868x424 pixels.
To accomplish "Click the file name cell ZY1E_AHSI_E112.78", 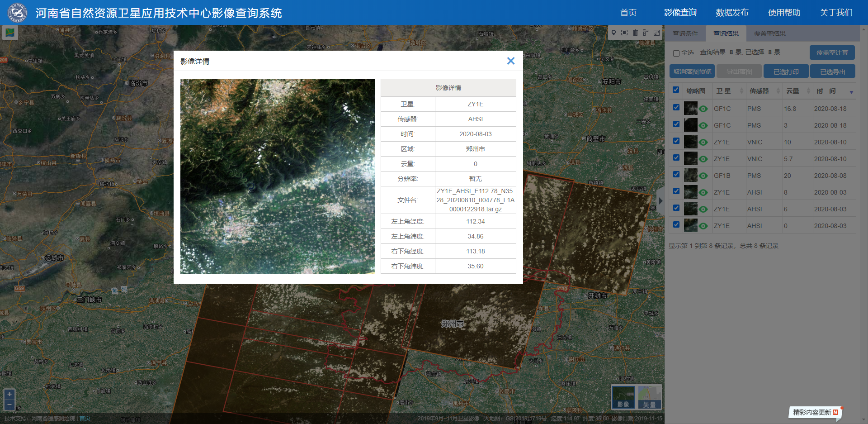I will pyautogui.click(x=476, y=200).
